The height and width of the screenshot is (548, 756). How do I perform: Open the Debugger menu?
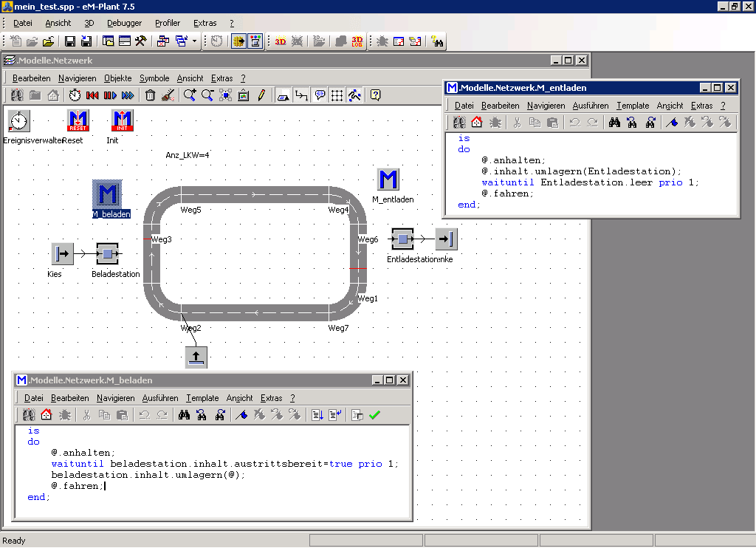click(124, 23)
